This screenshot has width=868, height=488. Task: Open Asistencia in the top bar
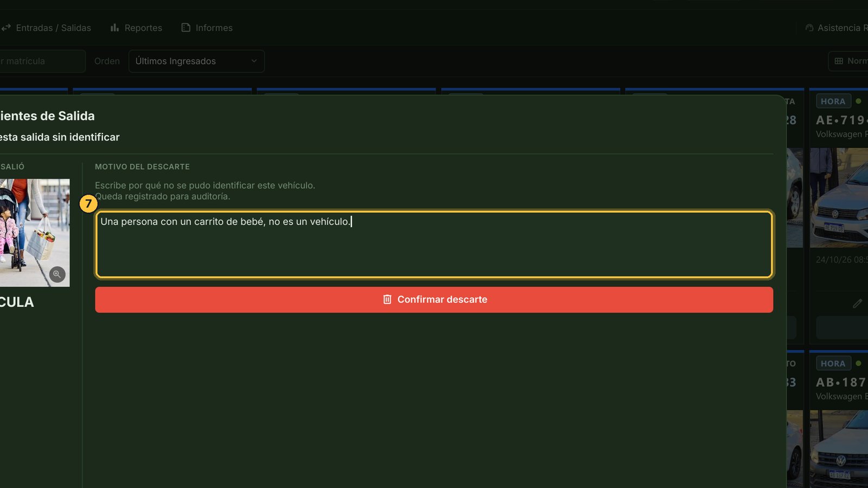tap(837, 28)
